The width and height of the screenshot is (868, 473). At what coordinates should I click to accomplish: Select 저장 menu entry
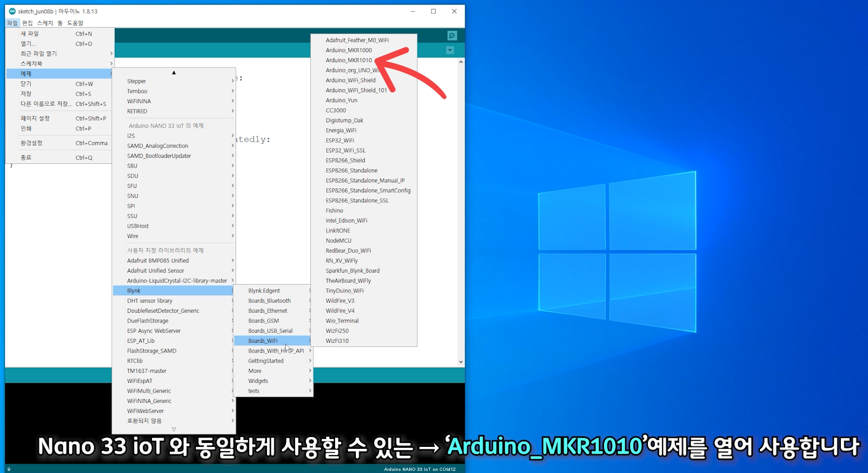coord(59,94)
